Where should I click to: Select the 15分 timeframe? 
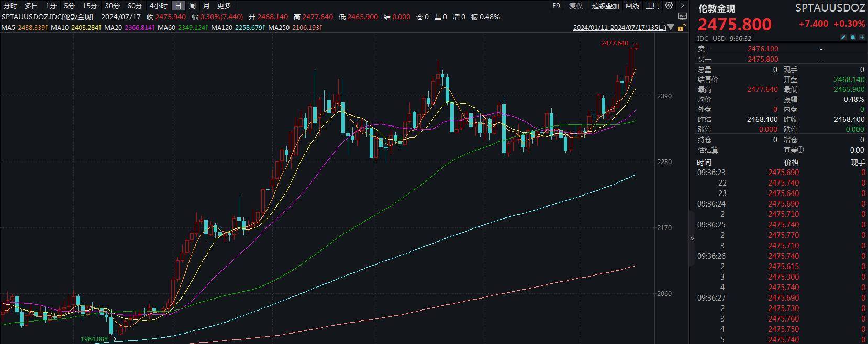90,6
